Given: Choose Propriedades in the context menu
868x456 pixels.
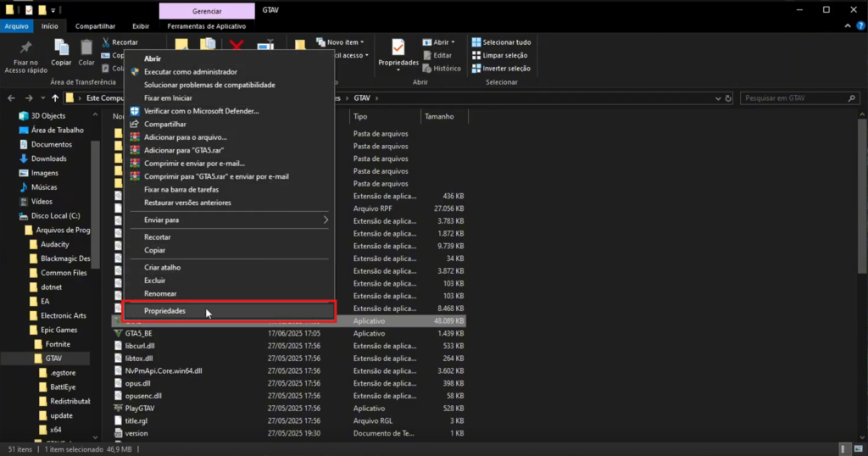Looking at the screenshot, I should [164, 311].
